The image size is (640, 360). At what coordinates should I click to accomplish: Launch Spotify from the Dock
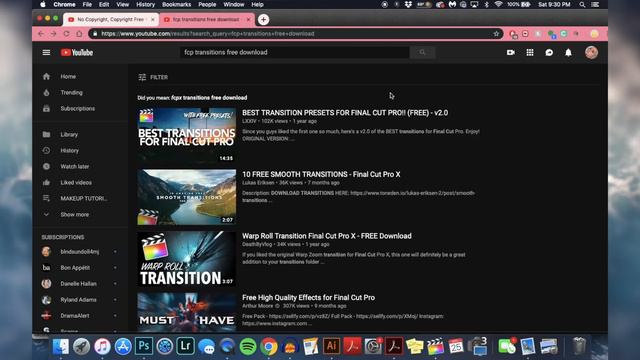click(248, 346)
